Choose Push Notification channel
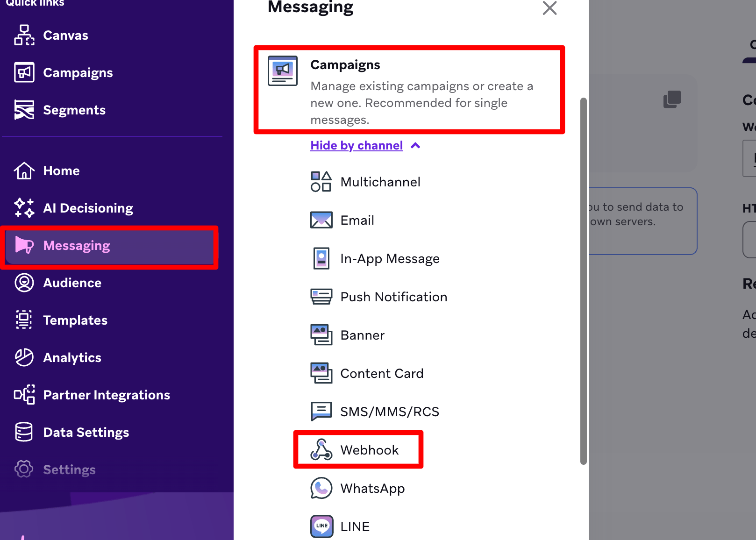Viewport: 756px width, 540px height. [393, 297]
